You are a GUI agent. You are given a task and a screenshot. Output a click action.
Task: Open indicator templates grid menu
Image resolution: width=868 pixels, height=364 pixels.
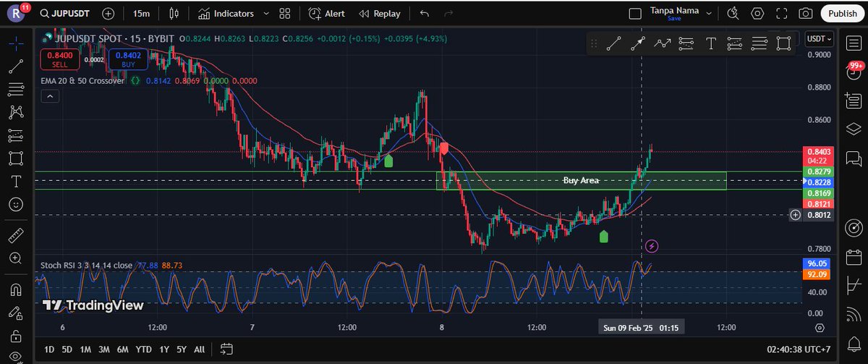284,13
